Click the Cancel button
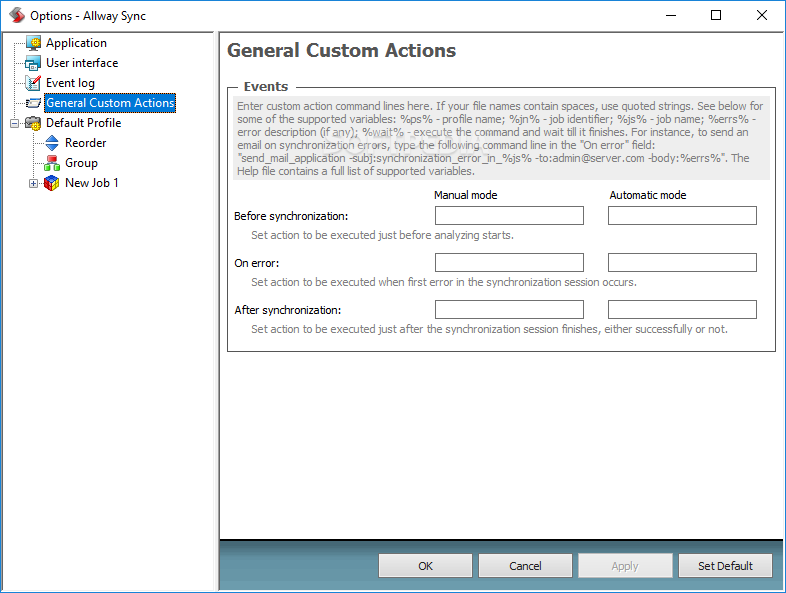Screen dimensions: 786x593 (x=525, y=566)
